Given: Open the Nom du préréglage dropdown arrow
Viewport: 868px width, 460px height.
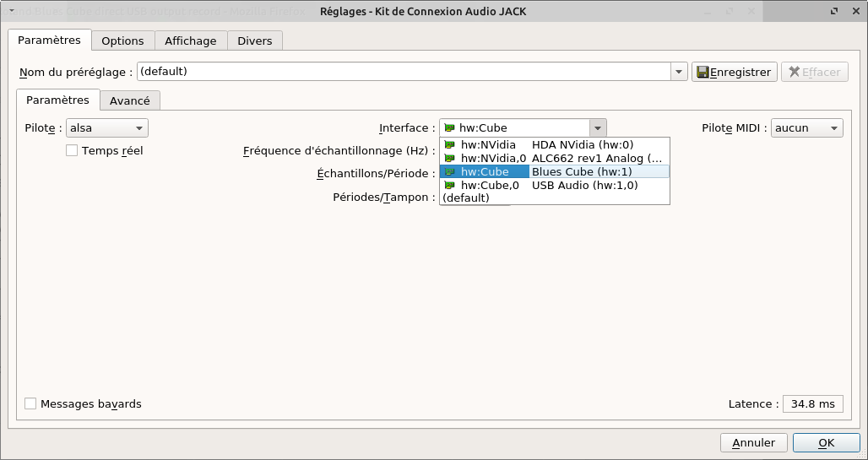Looking at the screenshot, I should click(679, 72).
